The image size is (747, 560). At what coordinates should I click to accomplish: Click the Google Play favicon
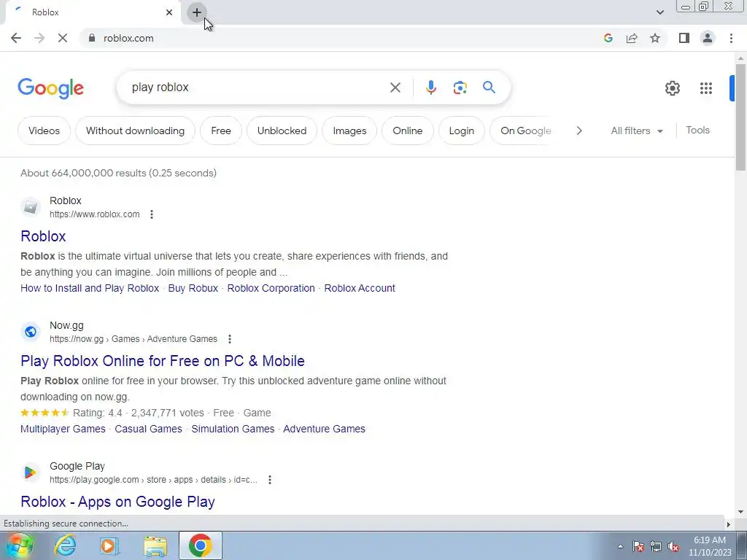(31, 472)
